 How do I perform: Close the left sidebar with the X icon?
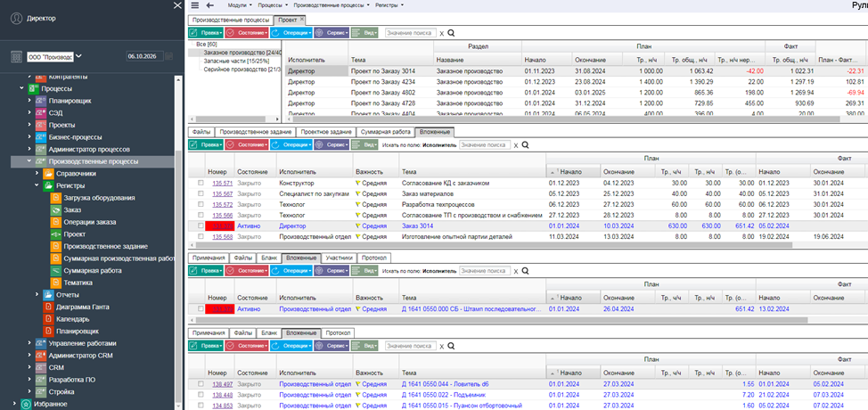tap(177, 5)
